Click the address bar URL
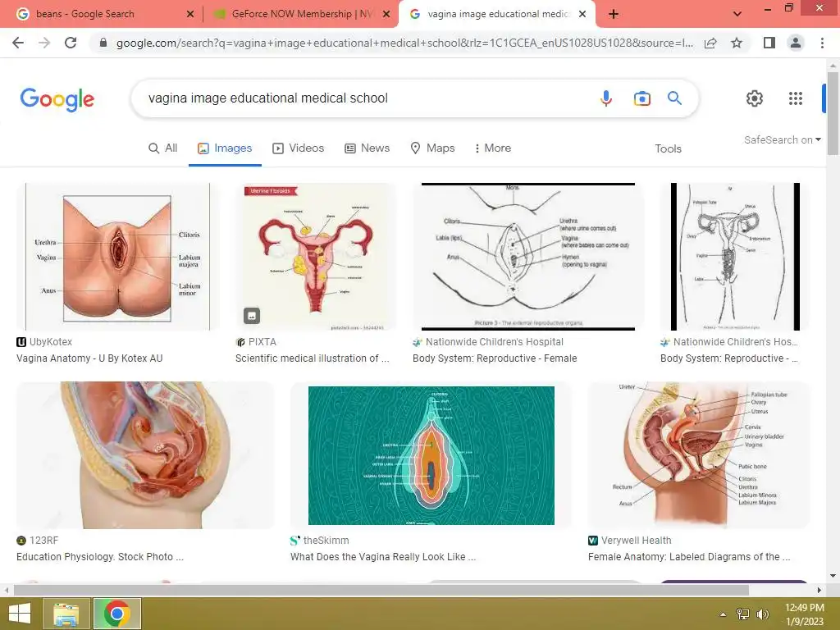Viewport: 840px width, 630px height. (x=404, y=43)
